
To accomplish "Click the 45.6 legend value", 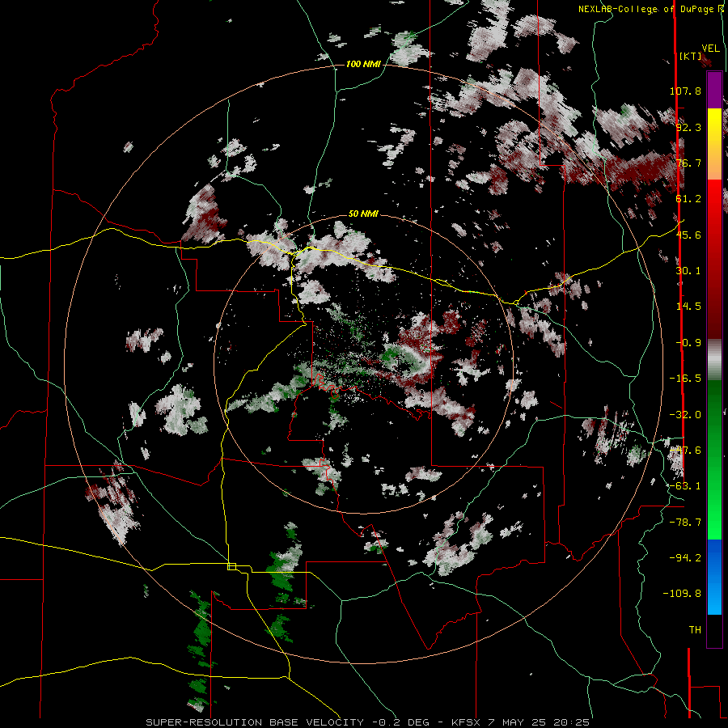I will 688,235.
